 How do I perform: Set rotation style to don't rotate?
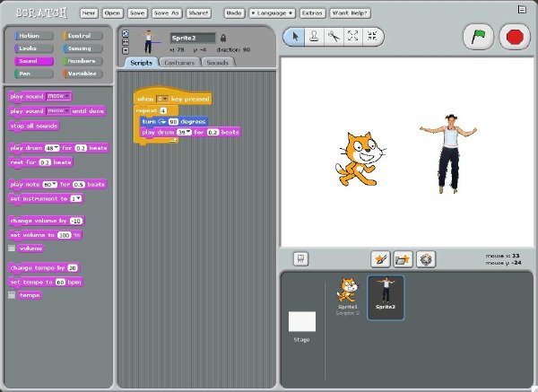pyautogui.click(x=126, y=50)
